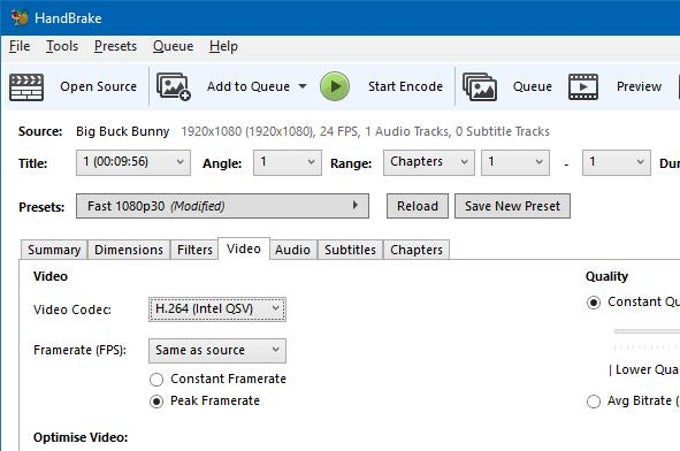Open the Title selection dropdown
680x451 pixels.
[133, 163]
